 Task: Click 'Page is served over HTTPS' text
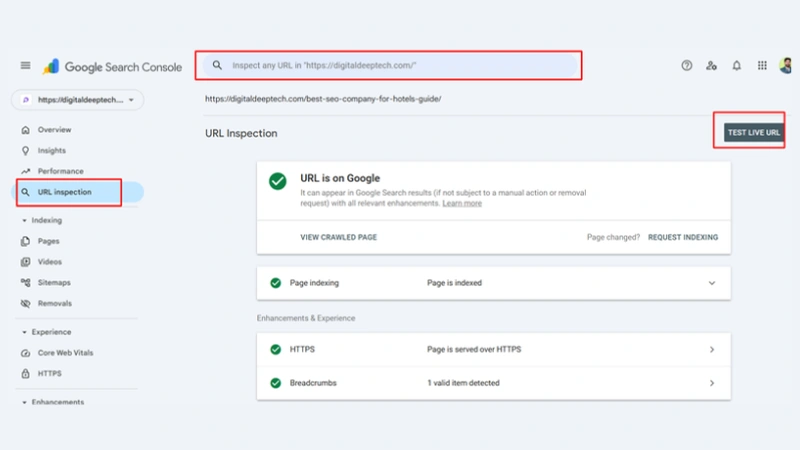tap(474, 349)
